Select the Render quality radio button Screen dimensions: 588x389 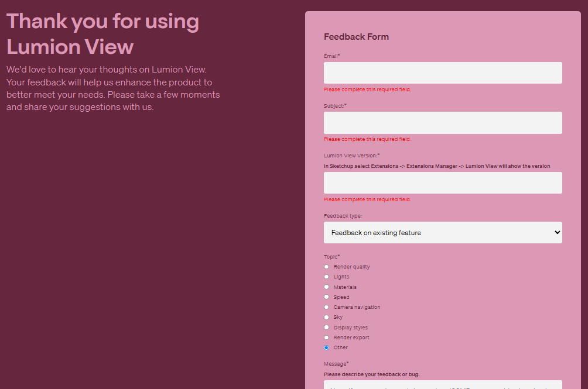coord(326,266)
